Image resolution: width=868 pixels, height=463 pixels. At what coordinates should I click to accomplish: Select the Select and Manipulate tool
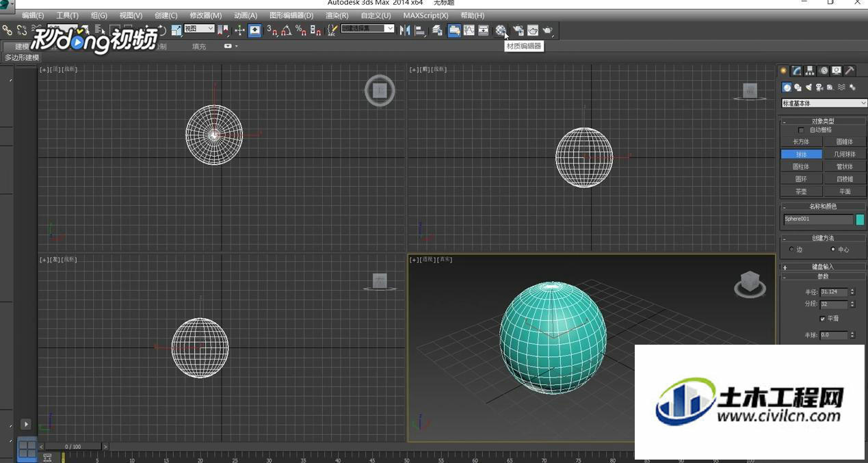point(239,30)
